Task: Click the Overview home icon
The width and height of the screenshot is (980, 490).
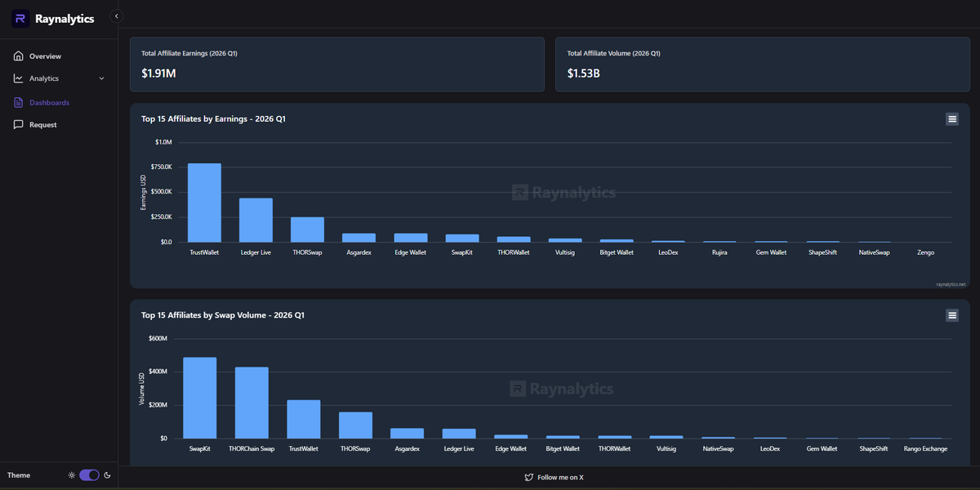Action: click(19, 56)
